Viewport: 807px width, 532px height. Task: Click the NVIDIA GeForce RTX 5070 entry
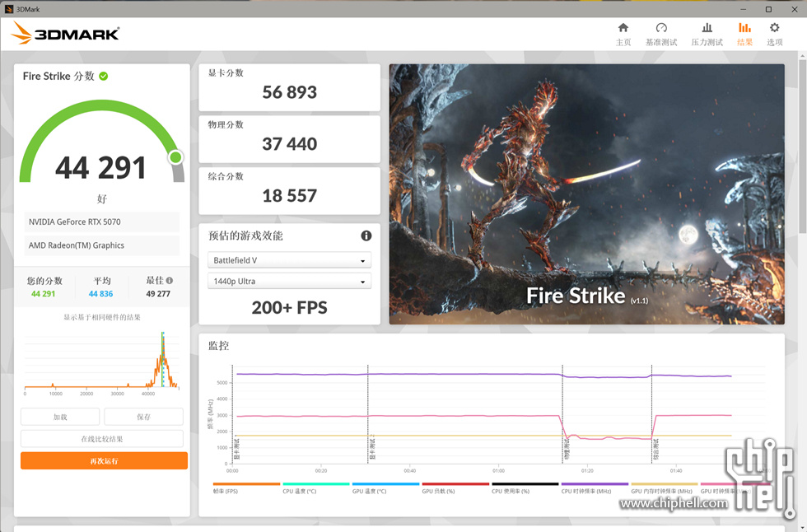pos(102,222)
